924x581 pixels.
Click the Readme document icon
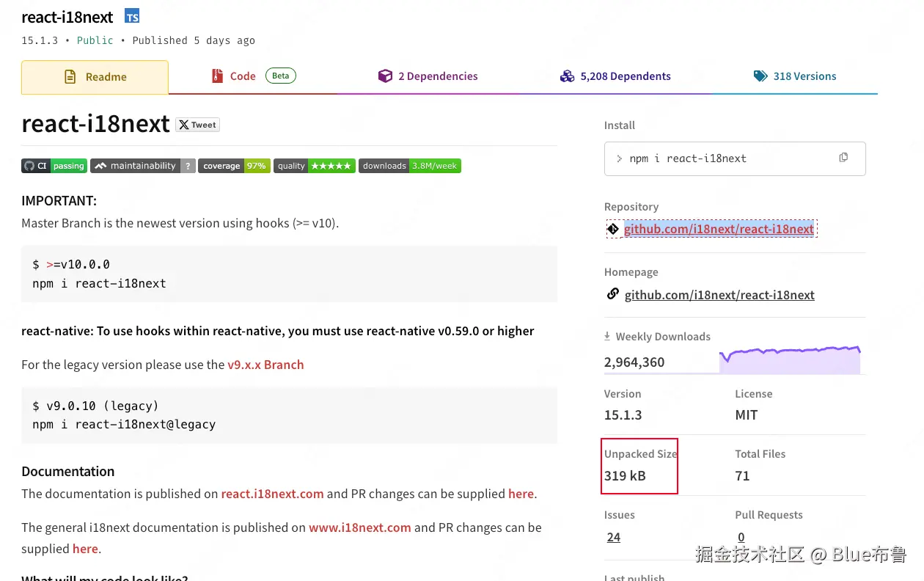70,76
